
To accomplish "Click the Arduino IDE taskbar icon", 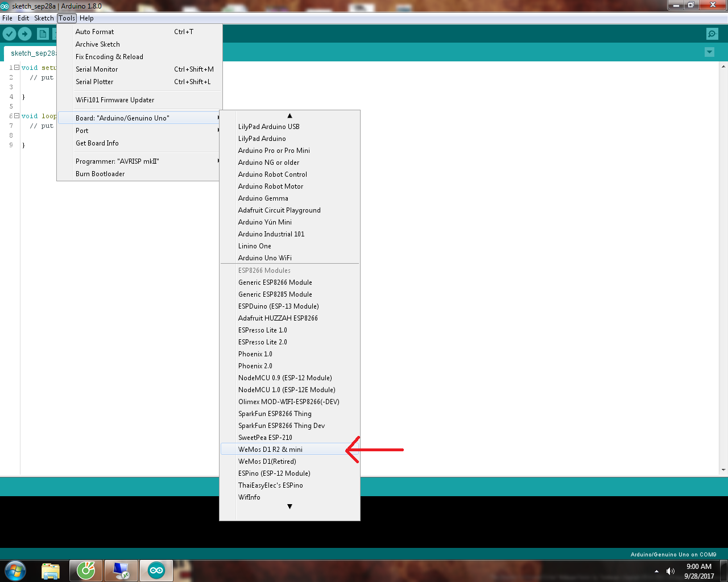I will (x=156, y=571).
